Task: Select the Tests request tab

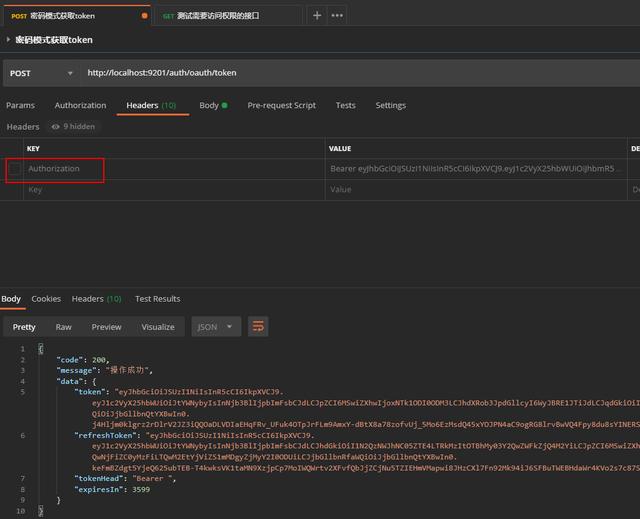Action: [345, 105]
